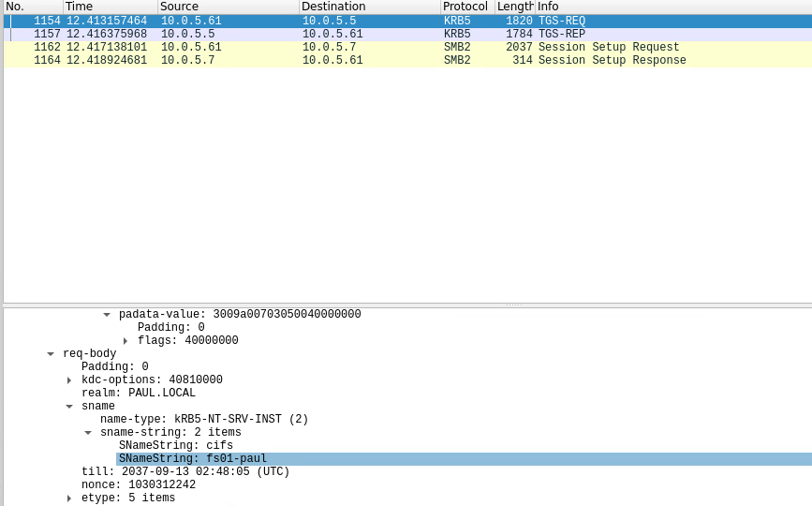Select Padding: 0 under req-body
The image size is (812, 506).
(115, 366)
